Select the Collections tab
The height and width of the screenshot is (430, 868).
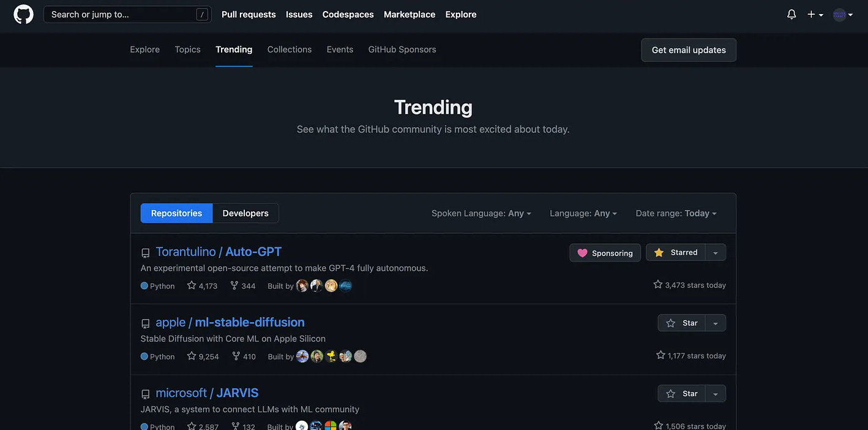290,50
